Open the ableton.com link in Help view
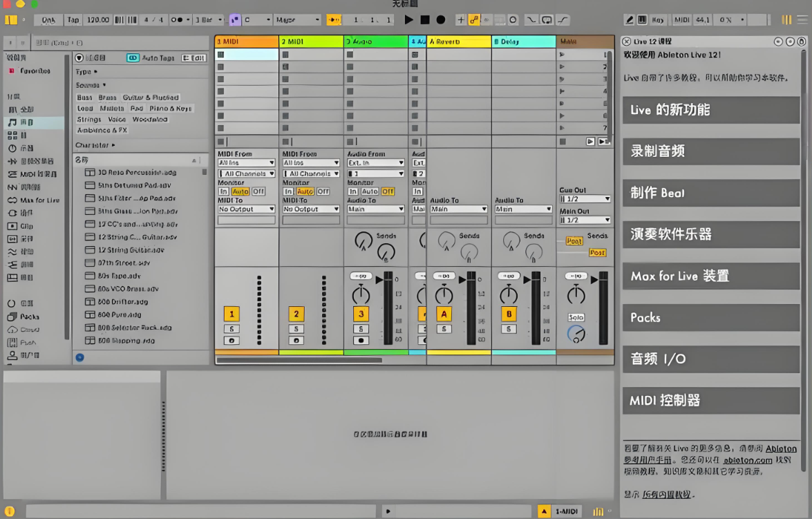 click(747, 460)
